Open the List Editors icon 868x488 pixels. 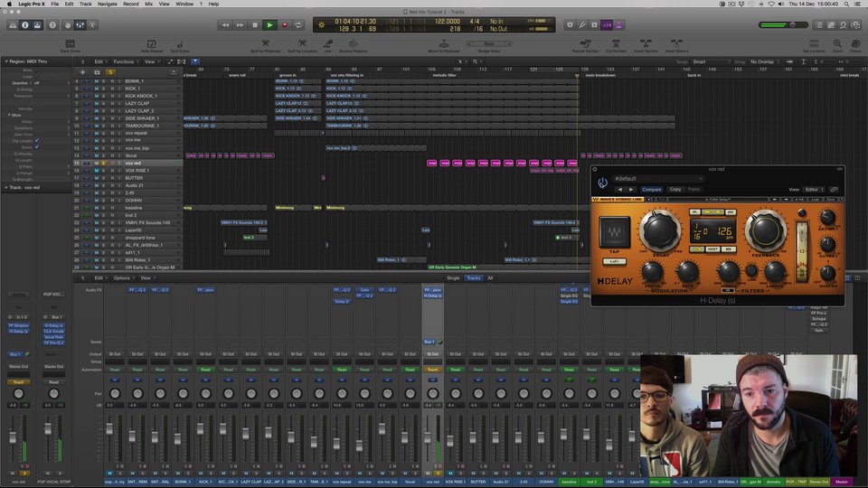click(819, 25)
